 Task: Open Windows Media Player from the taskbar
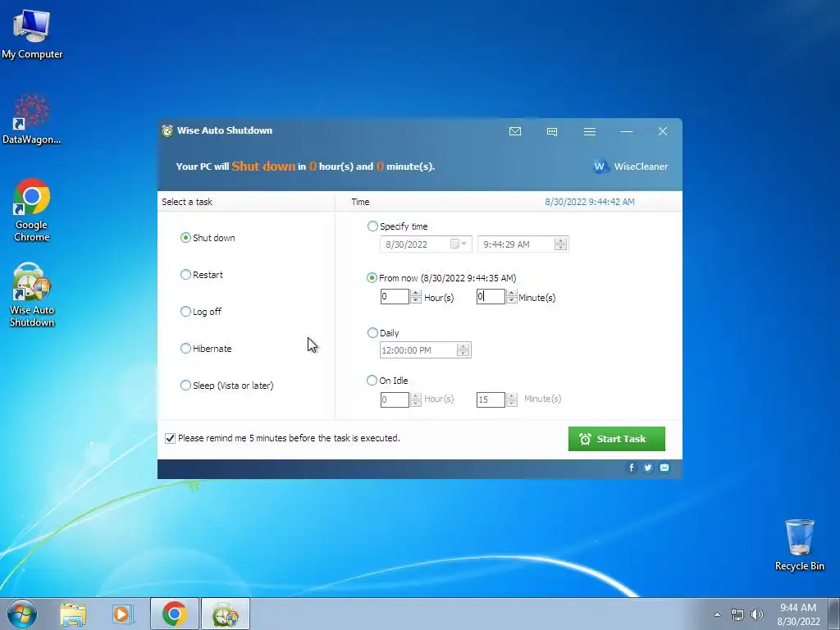tap(123, 614)
